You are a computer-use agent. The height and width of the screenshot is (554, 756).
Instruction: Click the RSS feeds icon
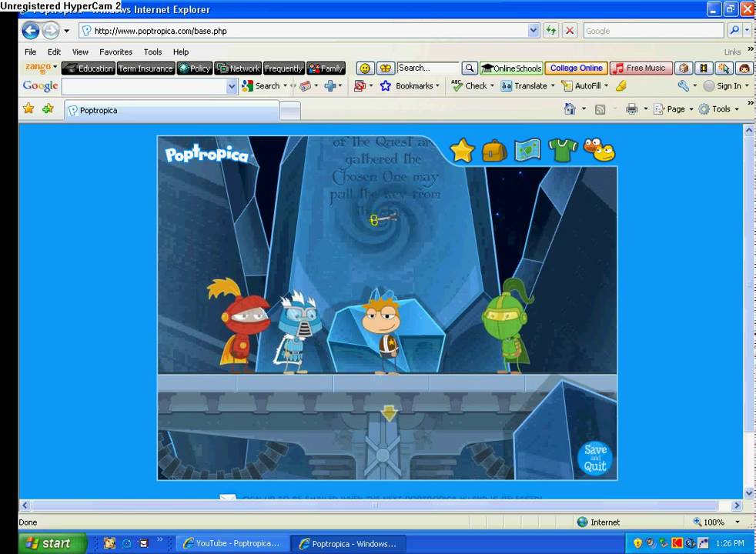click(x=600, y=109)
